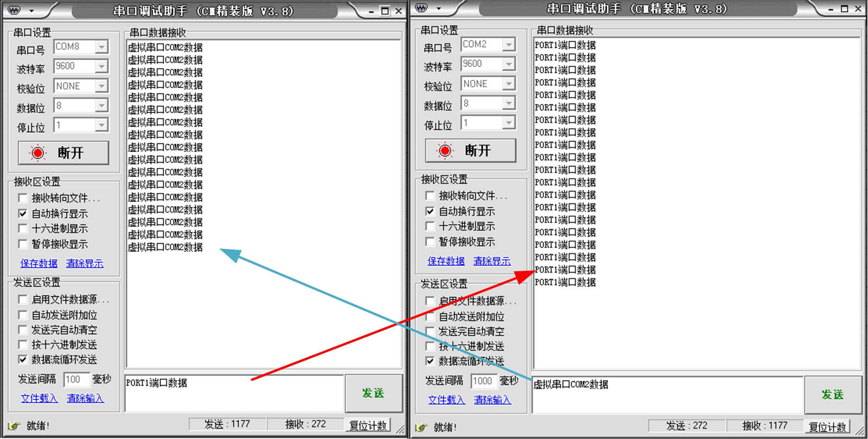Enable 暂停接收显示 in the right window
The image size is (868, 439).
pos(430,242)
